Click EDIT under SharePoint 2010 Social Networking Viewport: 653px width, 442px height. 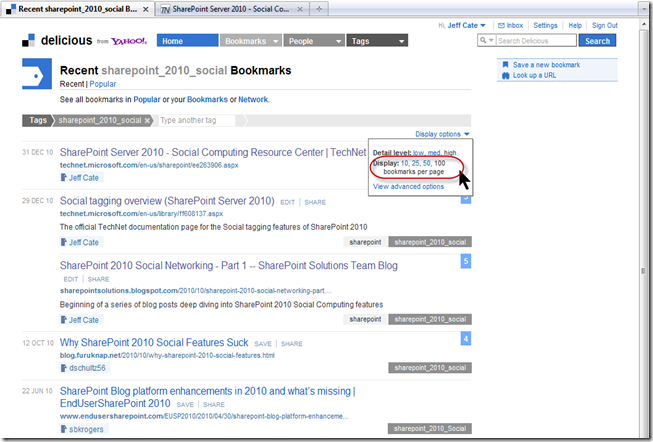(71, 280)
